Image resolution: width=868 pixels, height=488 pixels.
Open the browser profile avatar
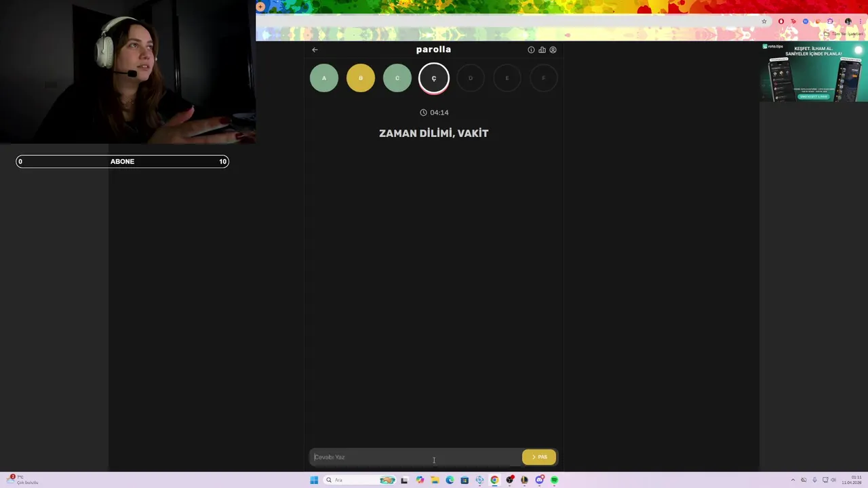tap(848, 21)
